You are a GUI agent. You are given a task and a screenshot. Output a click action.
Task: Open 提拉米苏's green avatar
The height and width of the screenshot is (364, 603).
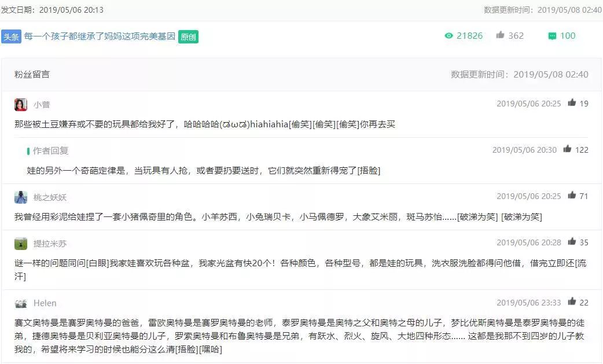[x=21, y=244]
